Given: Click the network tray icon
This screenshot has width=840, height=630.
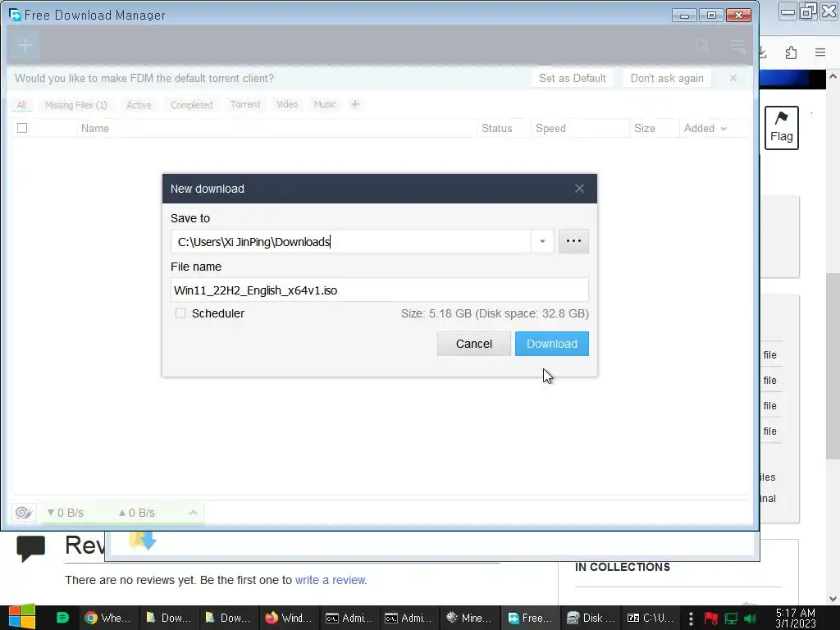Looking at the screenshot, I should click(731, 619).
